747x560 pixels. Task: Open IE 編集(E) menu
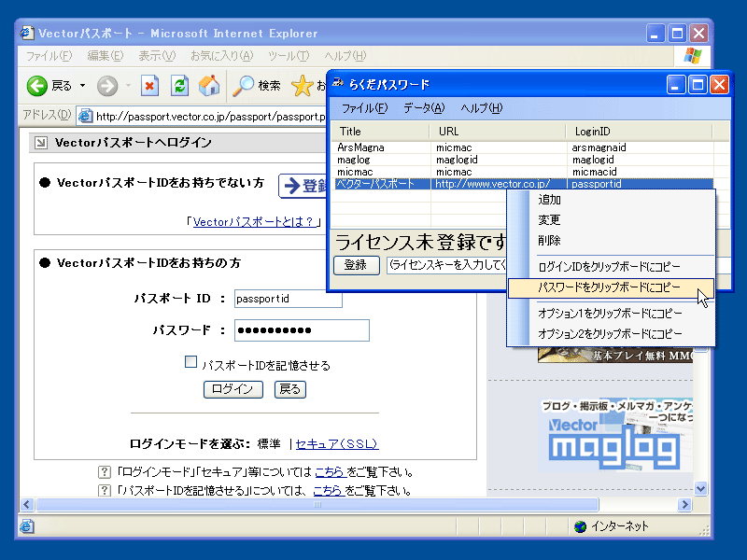click(106, 56)
